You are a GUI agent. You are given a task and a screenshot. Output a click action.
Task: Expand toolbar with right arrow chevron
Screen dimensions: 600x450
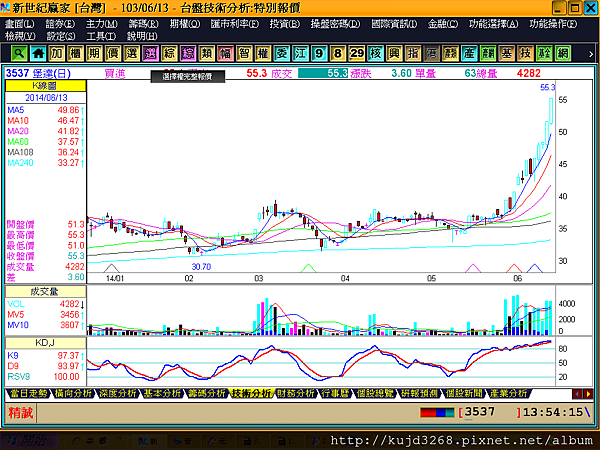coord(591,54)
